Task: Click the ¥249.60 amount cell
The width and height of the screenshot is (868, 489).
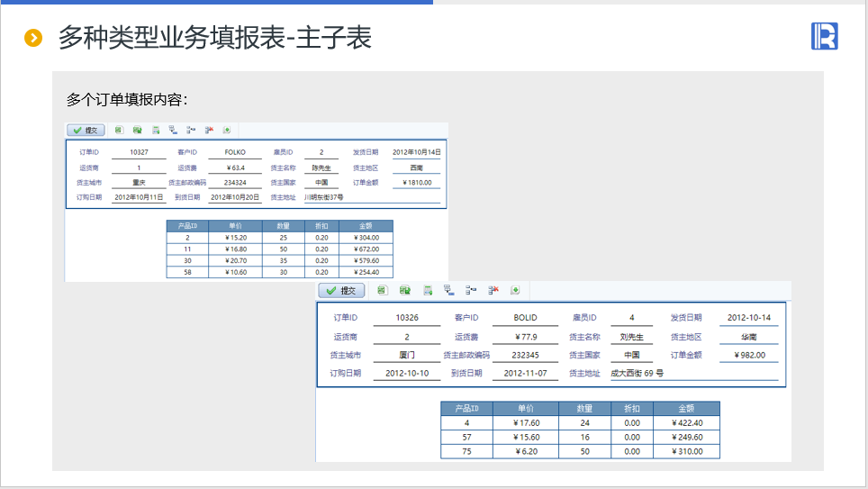Action: pos(687,438)
